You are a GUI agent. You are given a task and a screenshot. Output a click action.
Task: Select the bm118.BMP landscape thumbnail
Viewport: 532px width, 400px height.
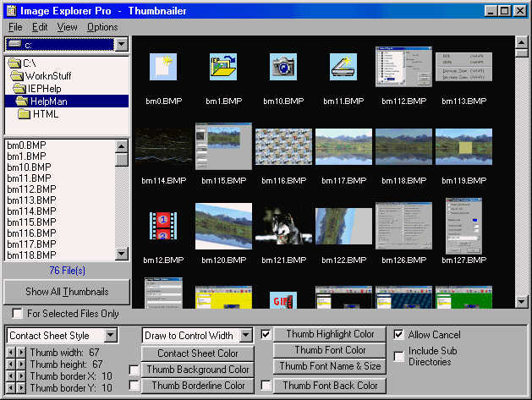click(x=403, y=146)
